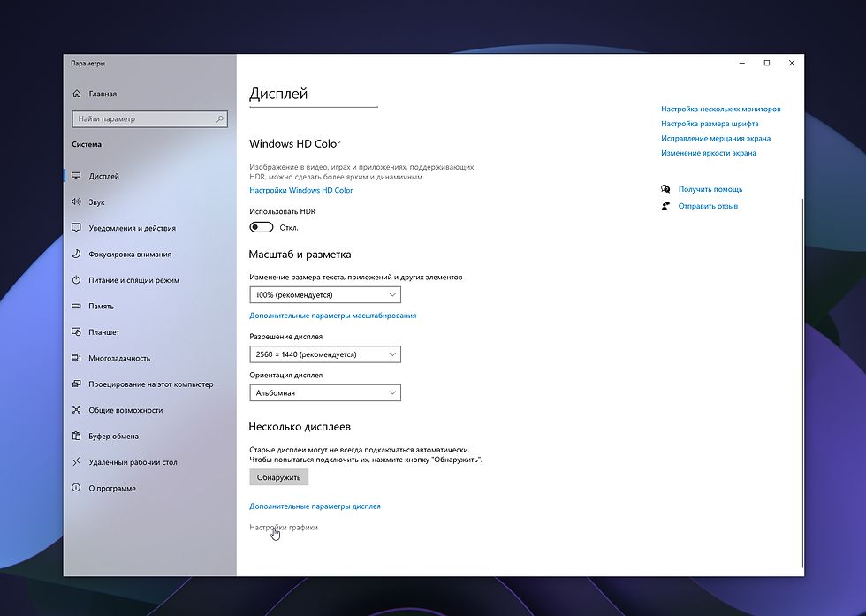Click the О программе info icon
Viewport: 866px width, 616px height.
(76, 487)
